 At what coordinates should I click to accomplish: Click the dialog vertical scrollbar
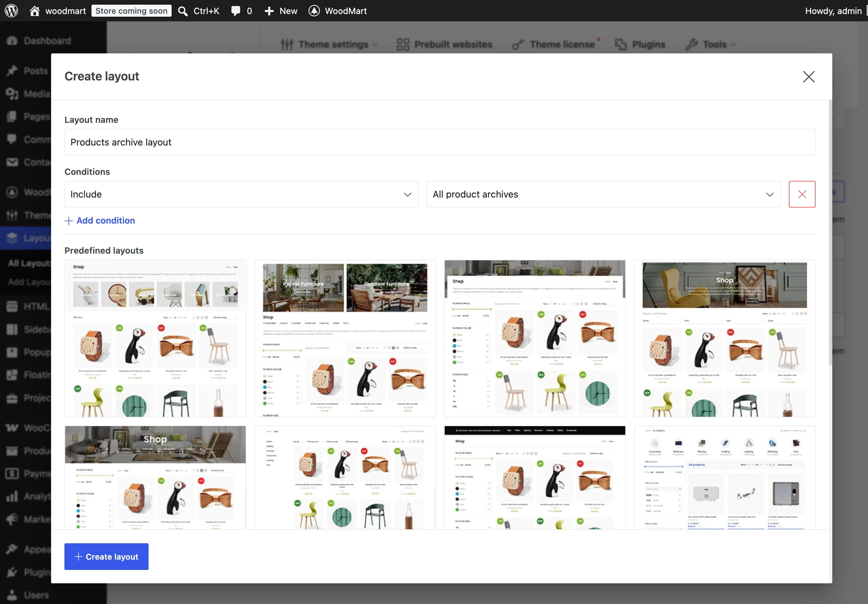830,233
